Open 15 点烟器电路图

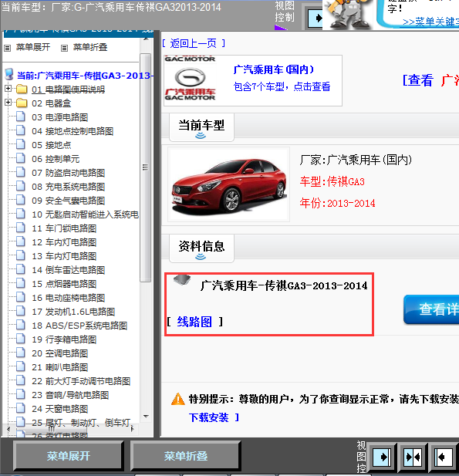64,284
